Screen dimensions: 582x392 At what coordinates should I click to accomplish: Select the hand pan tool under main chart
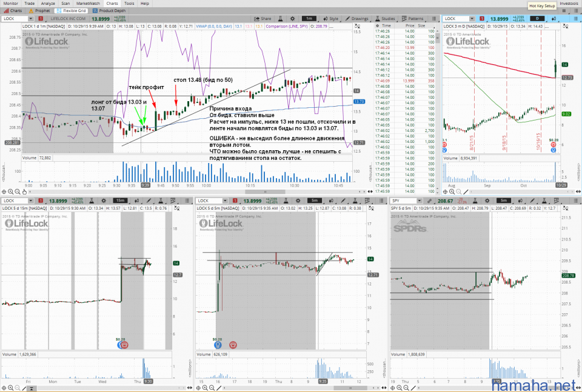pos(24,191)
